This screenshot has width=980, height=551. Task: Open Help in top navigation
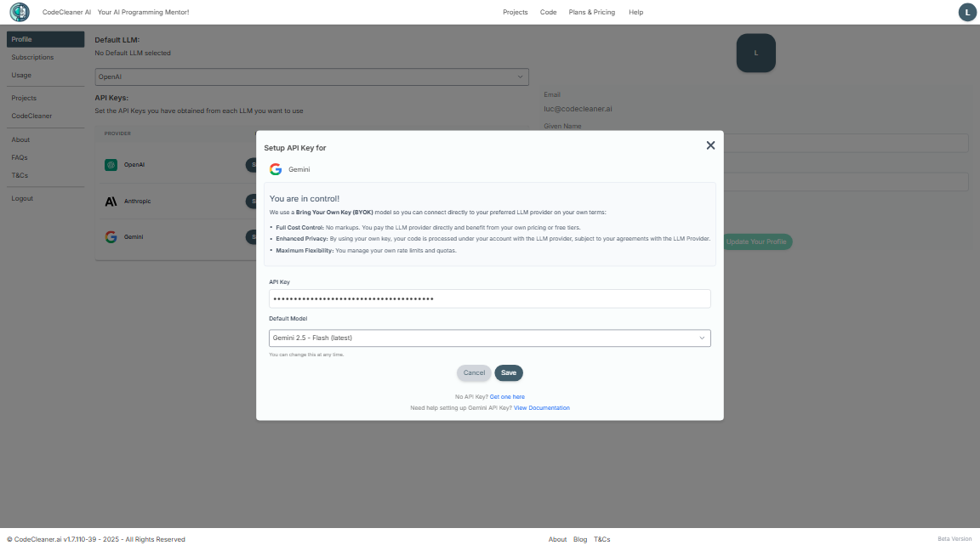coord(635,12)
